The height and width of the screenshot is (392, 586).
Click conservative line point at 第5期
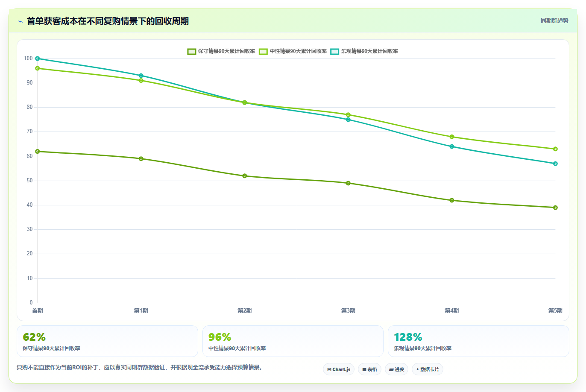555,208
